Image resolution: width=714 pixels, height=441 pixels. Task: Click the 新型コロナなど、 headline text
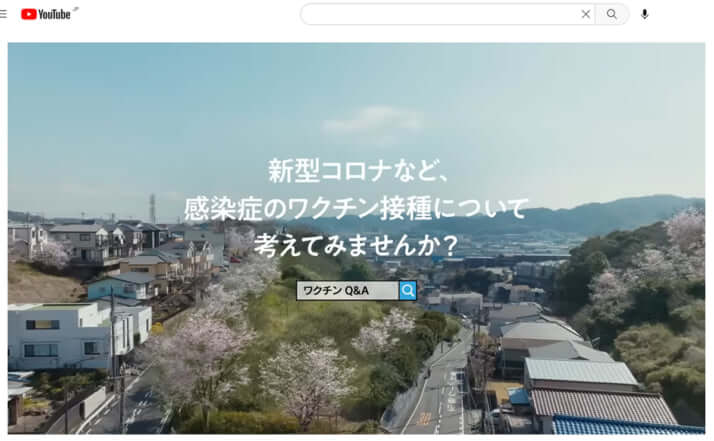[x=358, y=169]
